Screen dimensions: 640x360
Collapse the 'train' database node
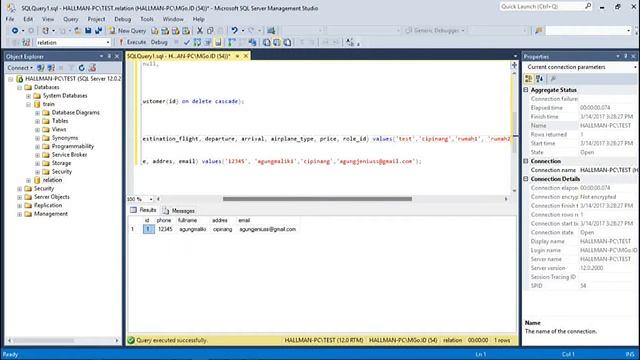click(29, 104)
